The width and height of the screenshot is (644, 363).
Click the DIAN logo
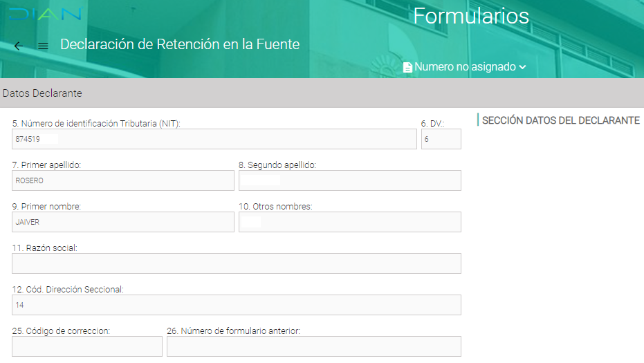coord(46,15)
